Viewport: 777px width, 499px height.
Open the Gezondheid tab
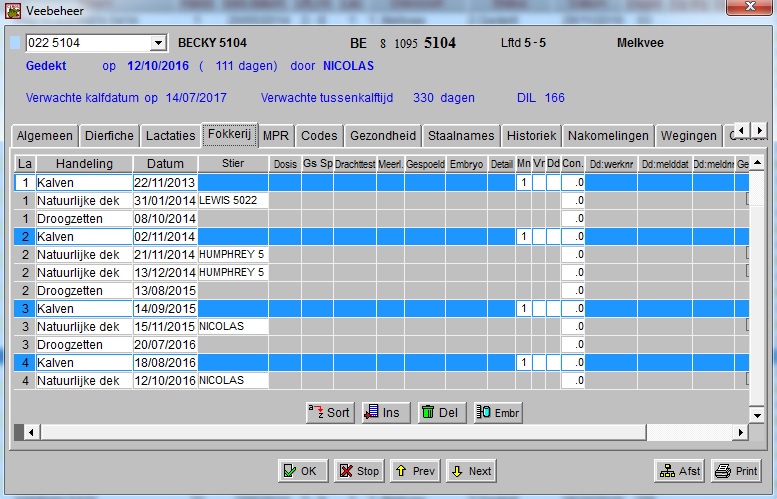pyautogui.click(x=383, y=136)
